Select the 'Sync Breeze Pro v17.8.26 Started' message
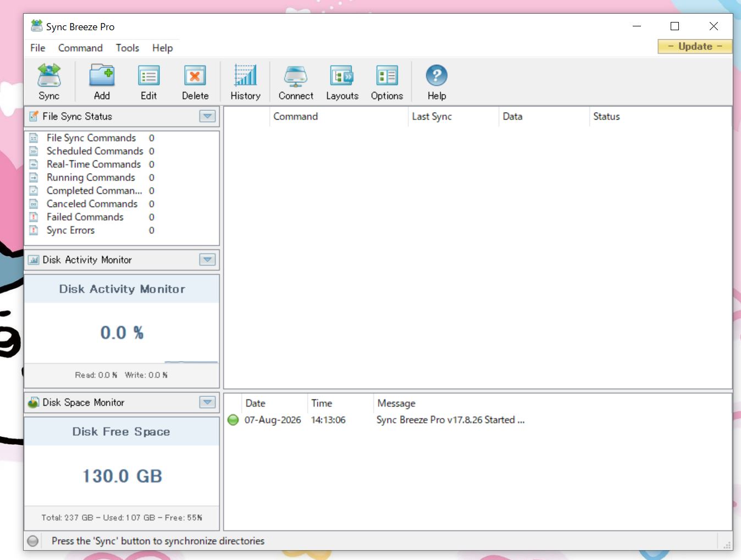Viewport: 741px width, 560px height. point(450,420)
